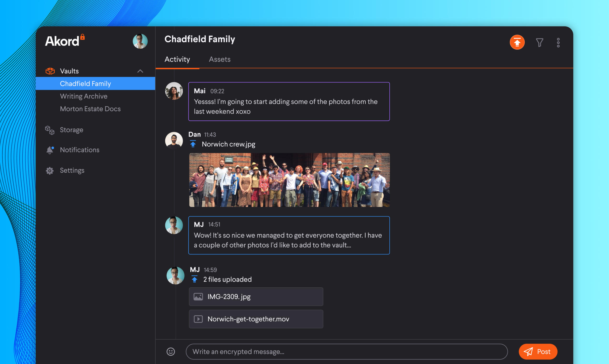Click the Akord logo

[64, 41]
